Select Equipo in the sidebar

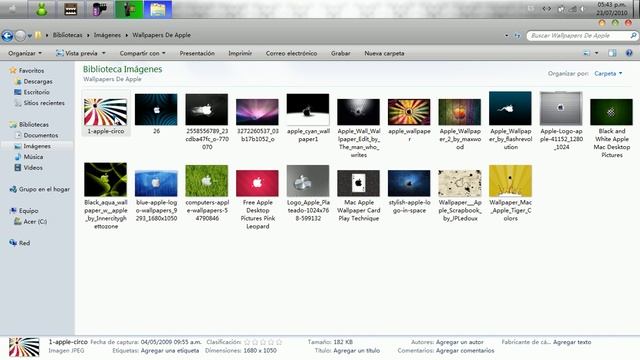pos(28,211)
